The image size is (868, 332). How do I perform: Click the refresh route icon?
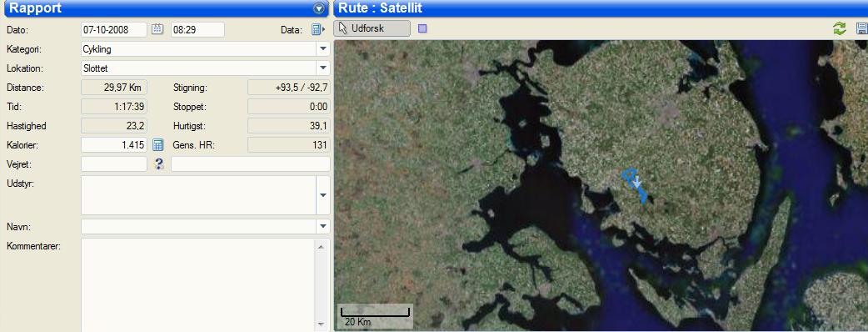(x=840, y=29)
